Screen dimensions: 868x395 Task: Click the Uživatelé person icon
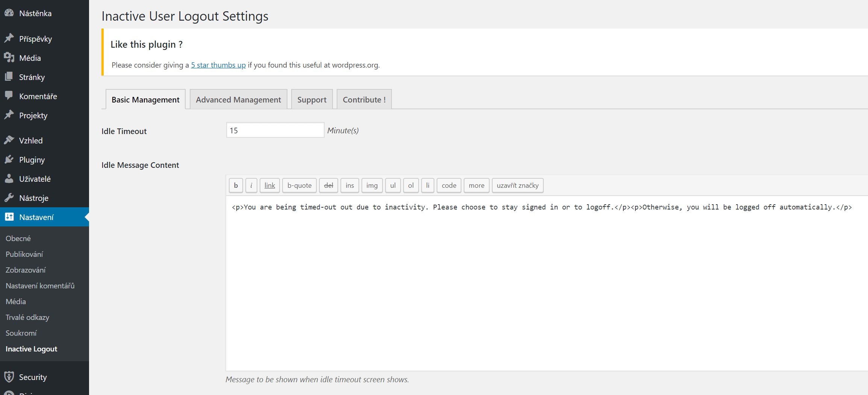pyautogui.click(x=9, y=179)
